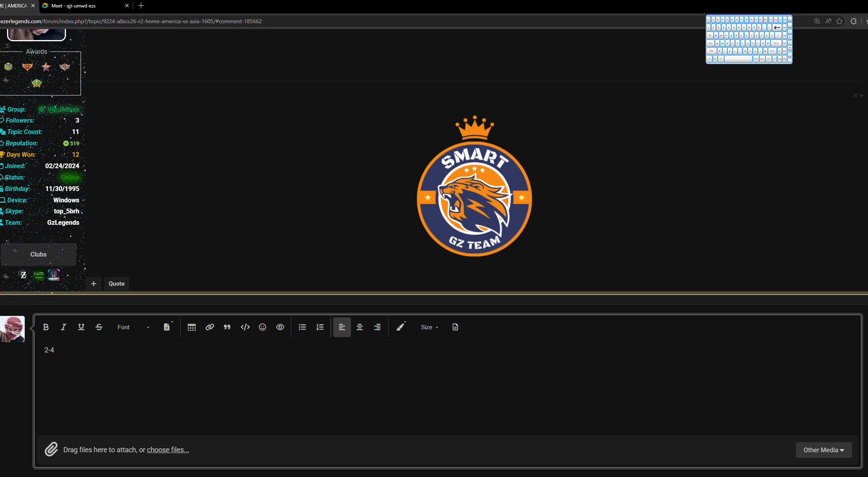Click the Clubs button in the sidebar
Viewport: 868px width, 477px height.
(x=39, y=254)
